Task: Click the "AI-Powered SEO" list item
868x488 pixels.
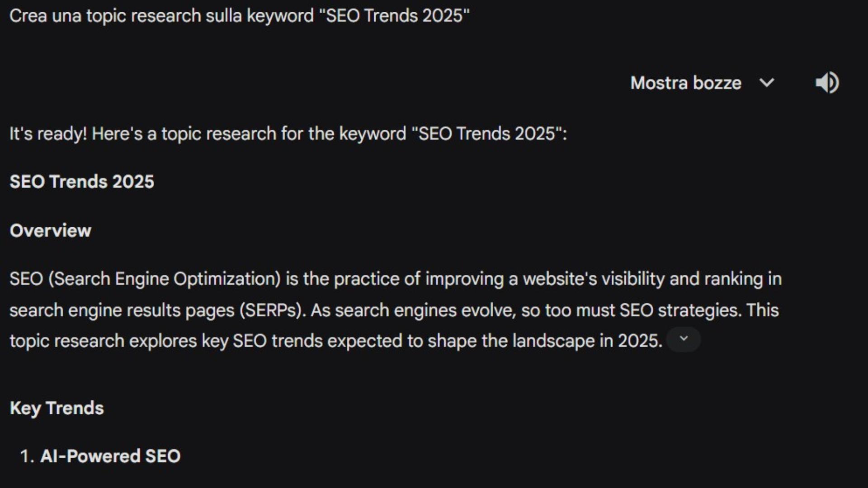Action: pos(110,456)
